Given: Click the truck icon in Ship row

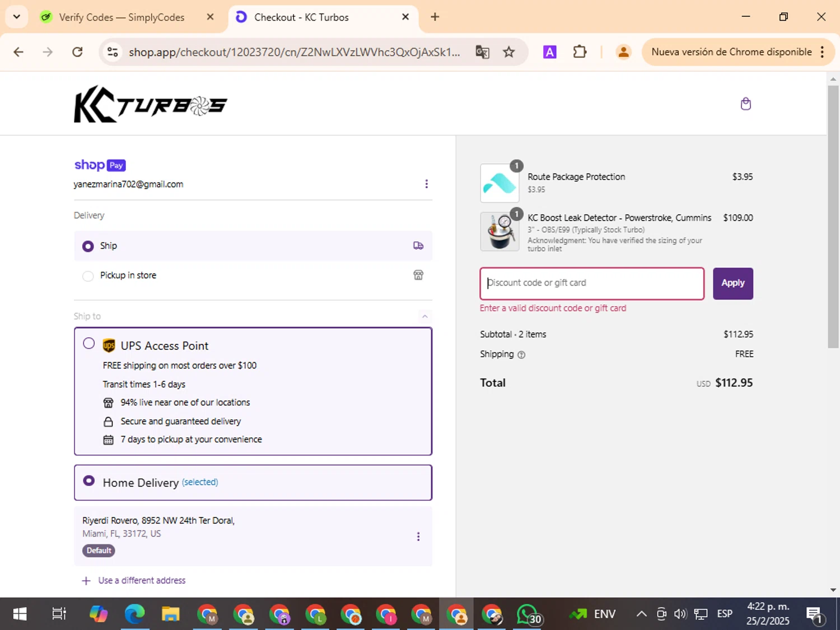Looking at the screenshot, I should click(418, 246).
